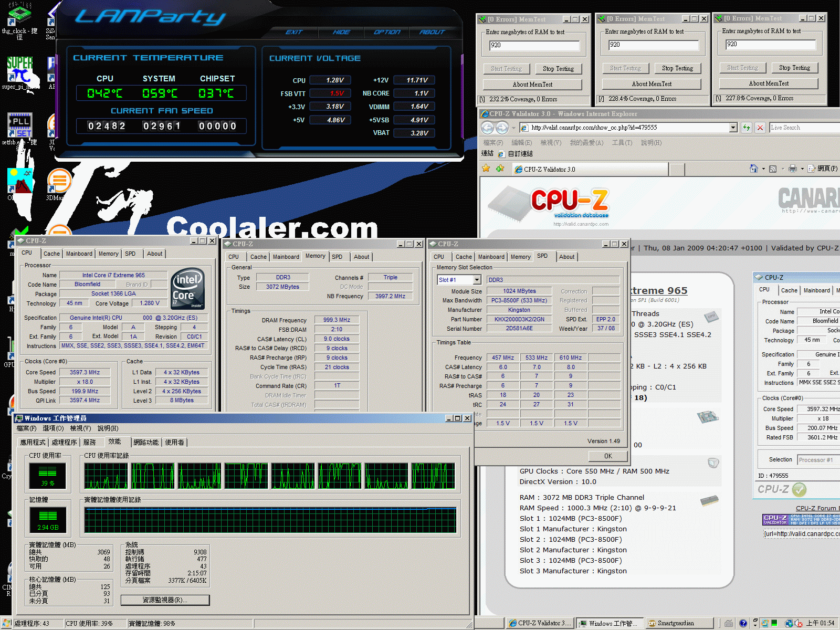Click OPTION in LANParty panel

[x=387, y=32]
